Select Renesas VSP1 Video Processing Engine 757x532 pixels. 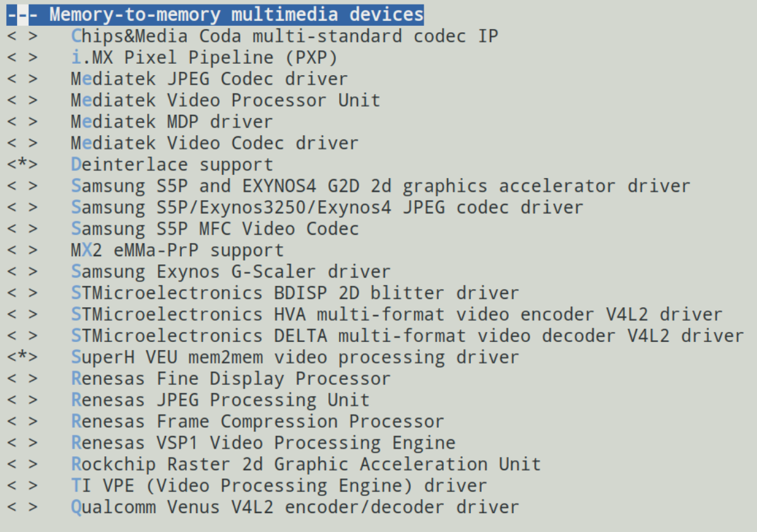pyautogui.click(x=263, y=442)
